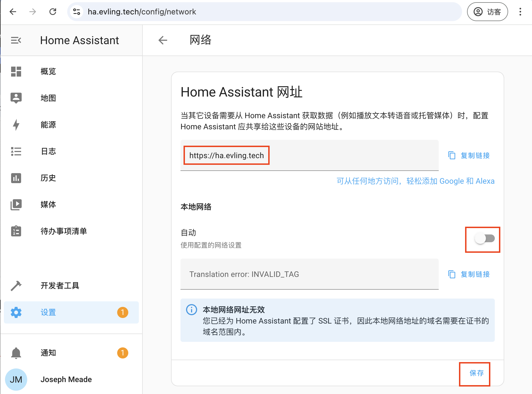
Task: Open the 地图 map icon
Action: click(x=16, y=98)
